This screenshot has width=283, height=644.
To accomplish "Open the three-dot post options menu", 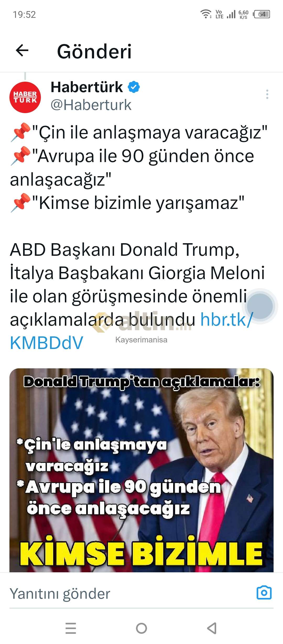I will pyautogui.click(x=267, y=94).
